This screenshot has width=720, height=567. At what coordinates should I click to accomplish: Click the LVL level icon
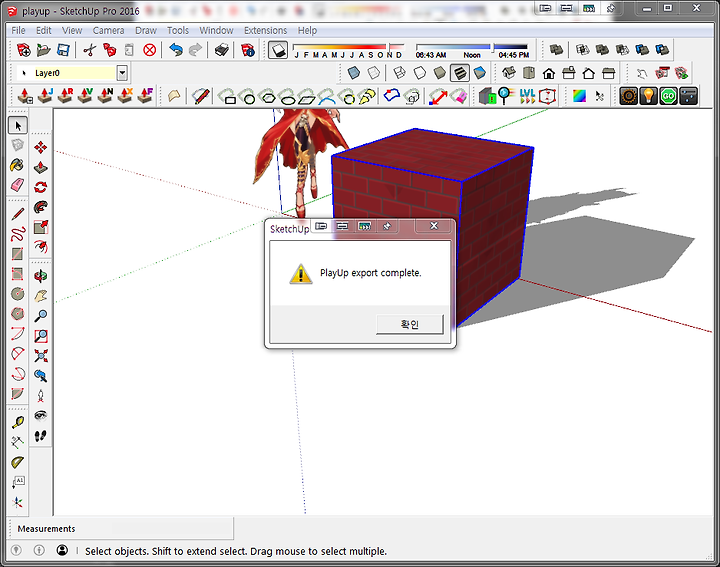(x=527, y=96)
